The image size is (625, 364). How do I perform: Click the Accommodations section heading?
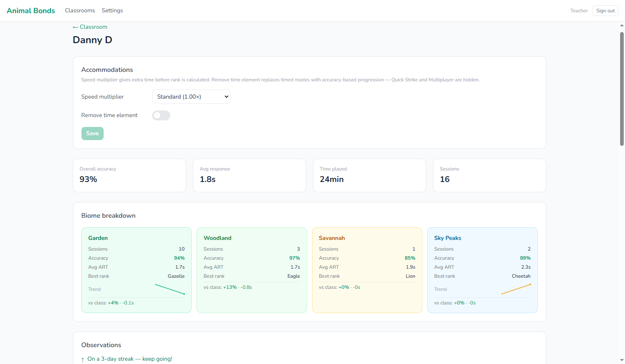click(x=107, y=70)
